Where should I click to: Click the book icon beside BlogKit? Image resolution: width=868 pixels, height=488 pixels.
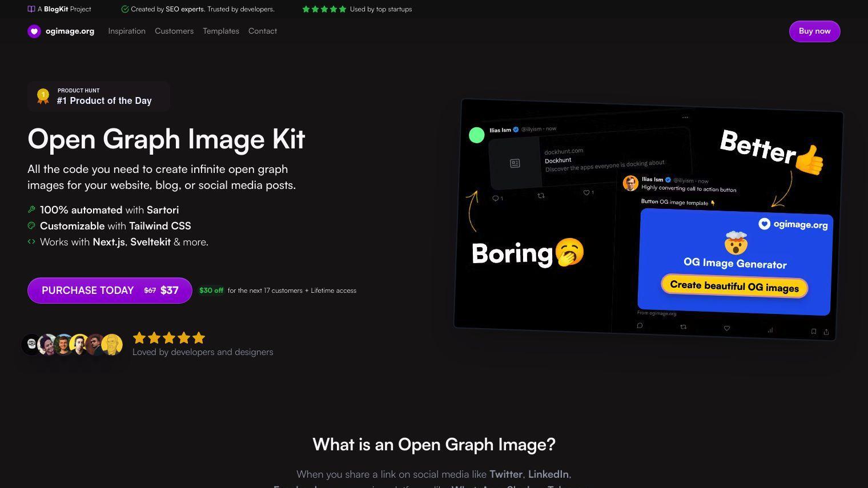point(31,9)
